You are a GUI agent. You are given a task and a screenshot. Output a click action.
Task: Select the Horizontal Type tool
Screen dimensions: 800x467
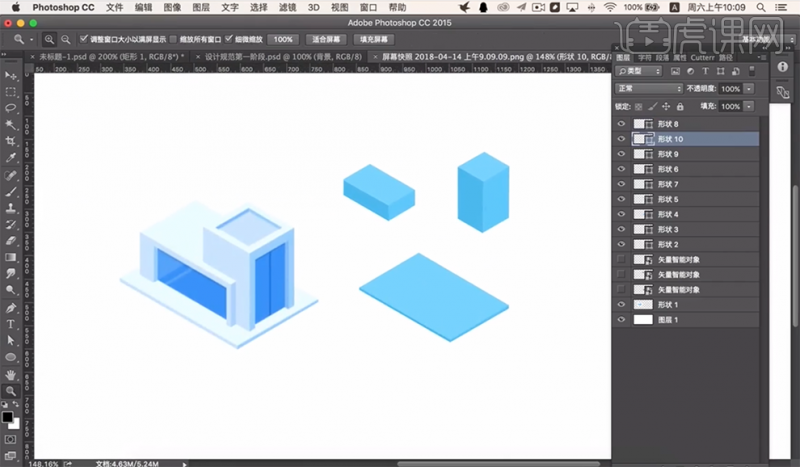pos(10,324)
